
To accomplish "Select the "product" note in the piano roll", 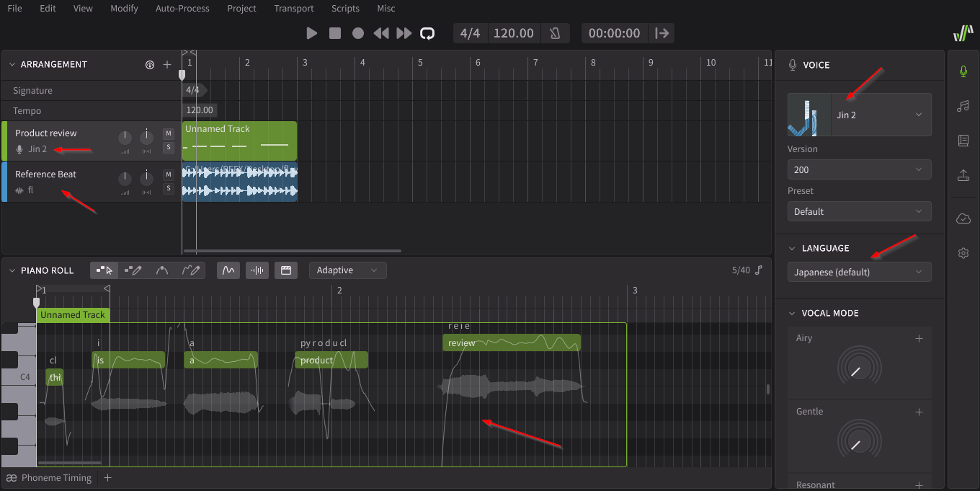I will pos(331,360).
